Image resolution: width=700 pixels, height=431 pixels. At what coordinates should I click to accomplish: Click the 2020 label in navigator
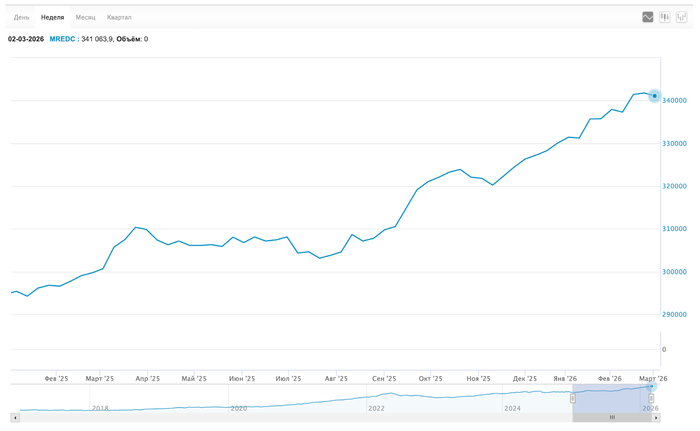pos(238,408)
